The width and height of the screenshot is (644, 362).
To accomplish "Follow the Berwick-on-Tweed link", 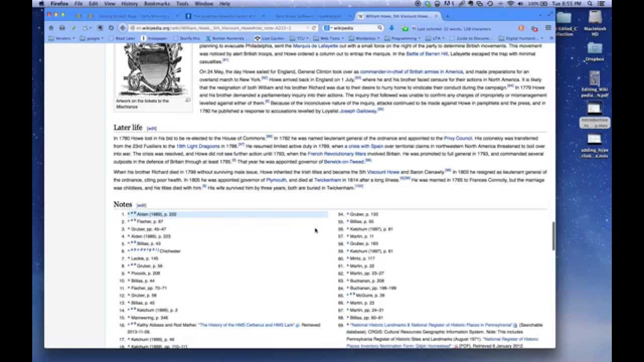I will coord(344,162).
